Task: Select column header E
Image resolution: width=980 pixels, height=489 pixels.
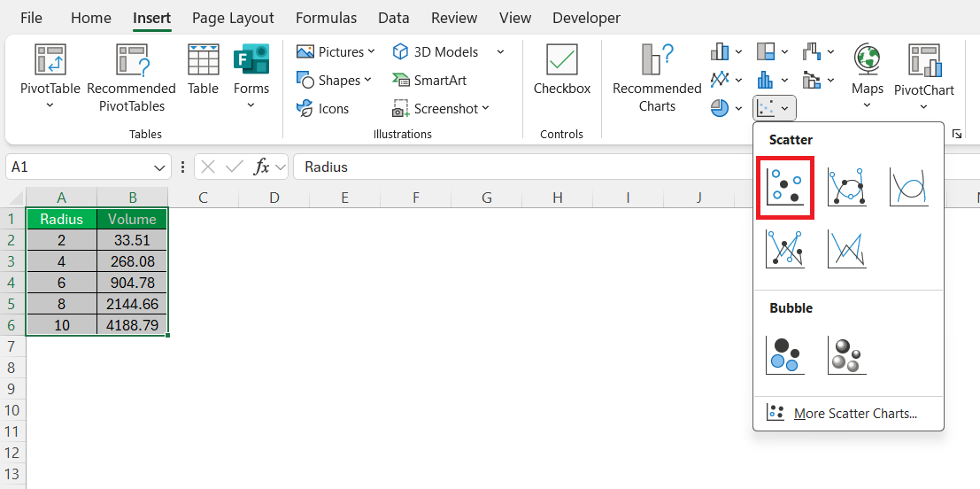Action: pos(345,198)
